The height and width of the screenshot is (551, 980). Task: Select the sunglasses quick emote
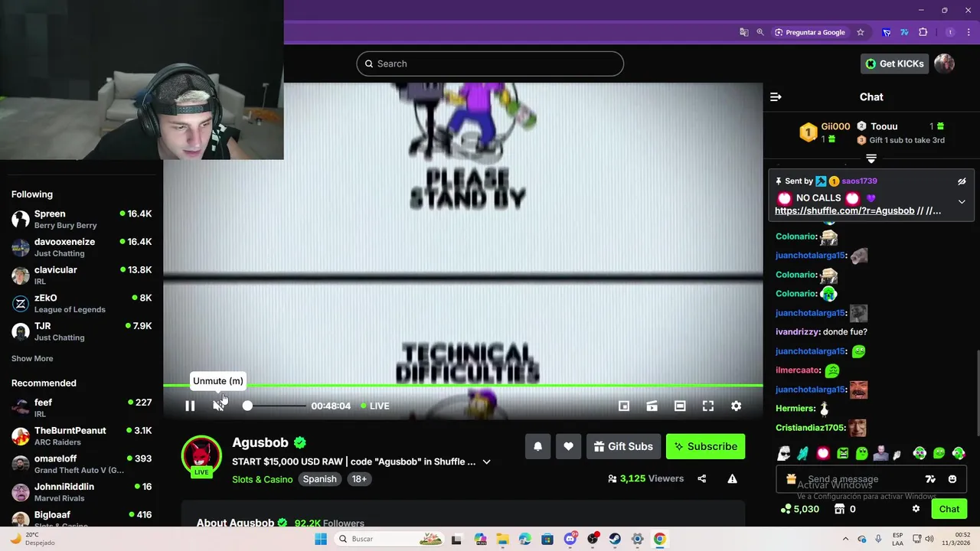[784, 454]
